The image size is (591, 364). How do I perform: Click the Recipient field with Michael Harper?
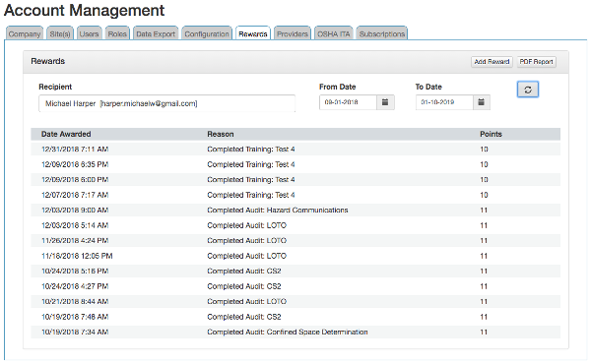pos(167,103)
